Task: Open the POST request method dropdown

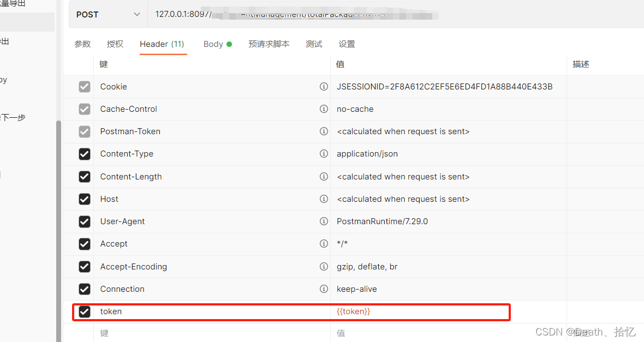Action: click(x=108, y=14)
